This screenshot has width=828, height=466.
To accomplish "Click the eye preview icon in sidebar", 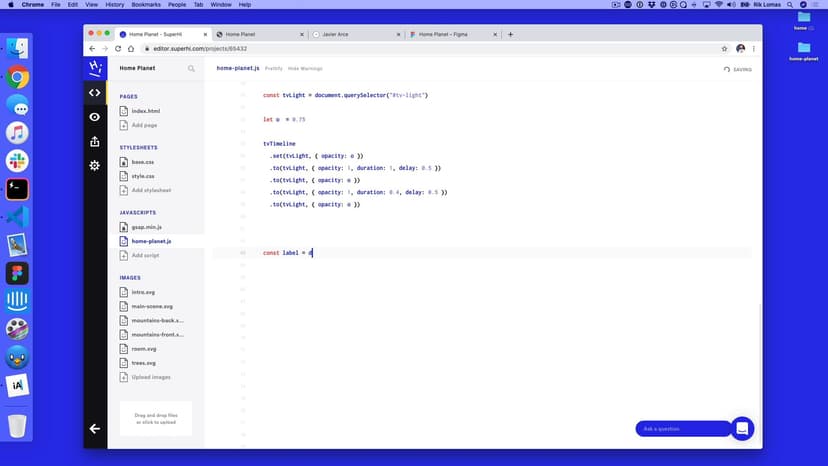I will tap(94, 117).
